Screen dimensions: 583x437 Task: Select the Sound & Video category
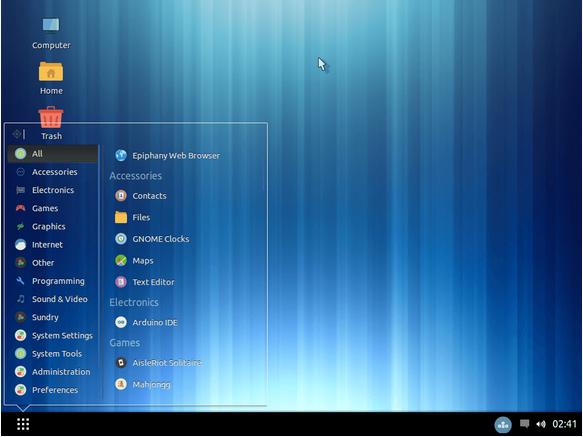coord(53,299)
